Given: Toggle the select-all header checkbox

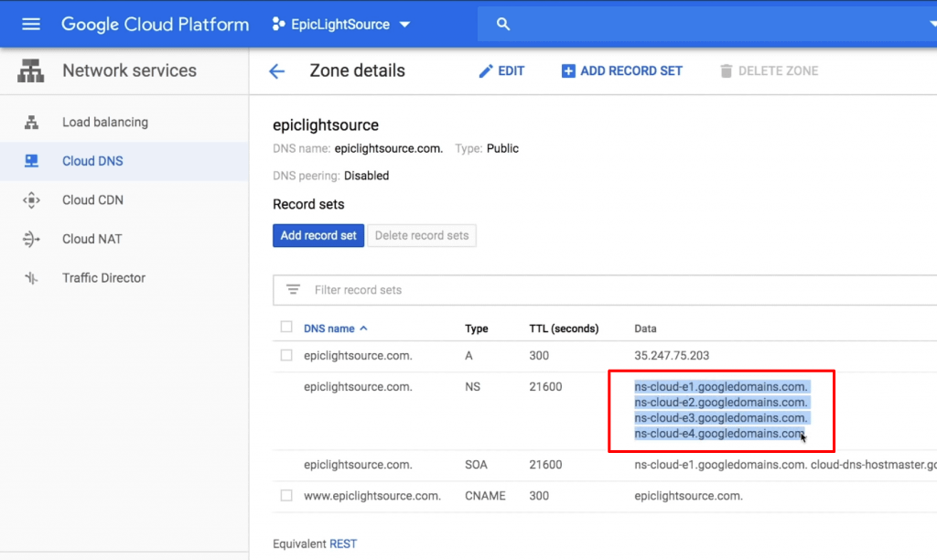Looking at the screenshot, I should 286,327.
